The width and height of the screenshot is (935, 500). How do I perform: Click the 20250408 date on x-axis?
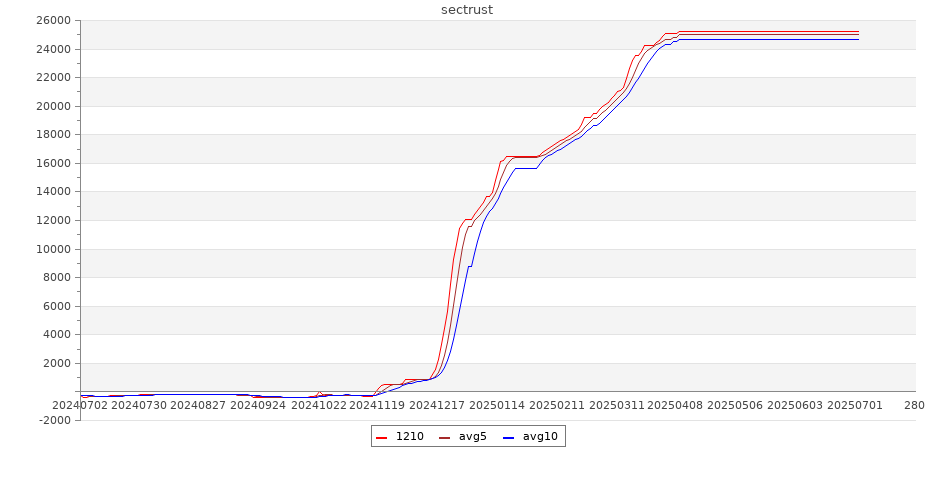pyautogui.click(x=675, y=405)
